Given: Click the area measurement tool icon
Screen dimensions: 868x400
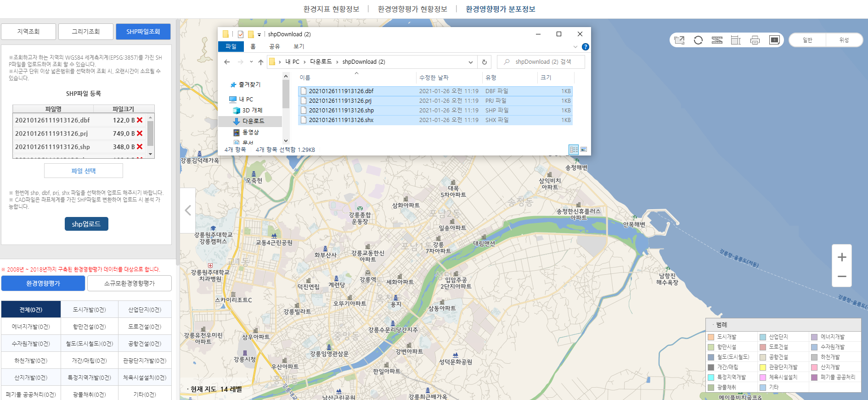Looking at the screenshot, I should click(x=736, y=40).
